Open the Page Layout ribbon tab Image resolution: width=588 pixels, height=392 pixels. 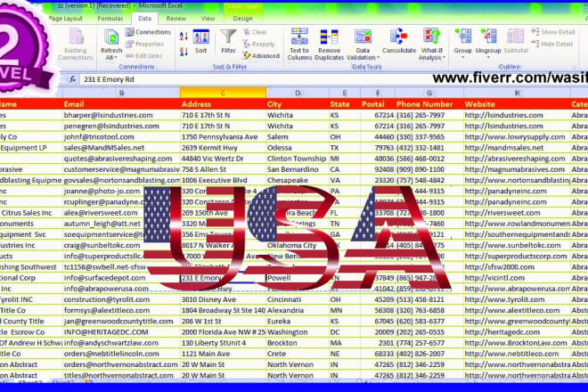coord(66,18)
